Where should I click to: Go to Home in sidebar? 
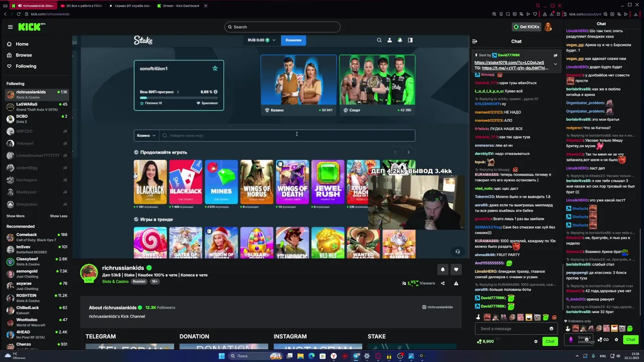tap(18, 44)
